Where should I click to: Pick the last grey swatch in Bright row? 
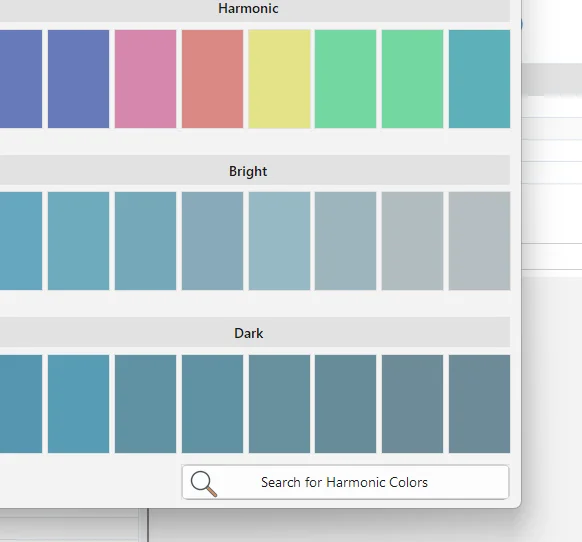[479, 241]
